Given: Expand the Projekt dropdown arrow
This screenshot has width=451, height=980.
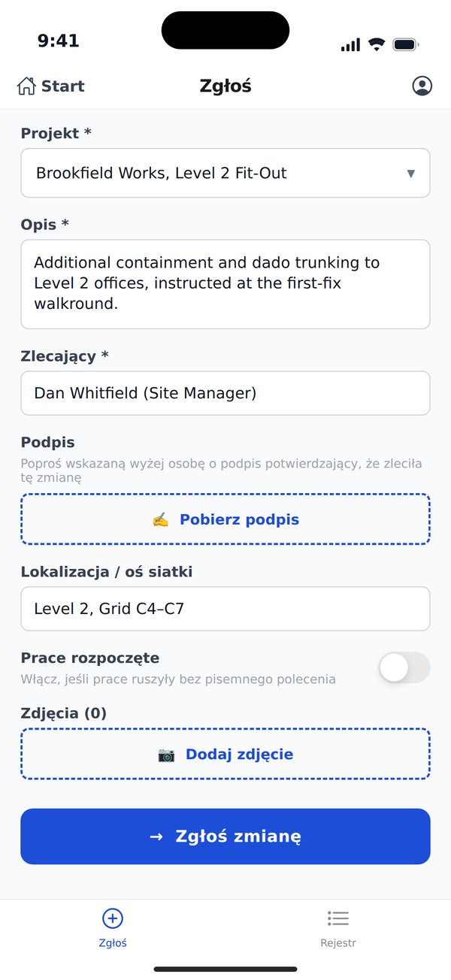Looking at the screenshot, I should 411,174.
